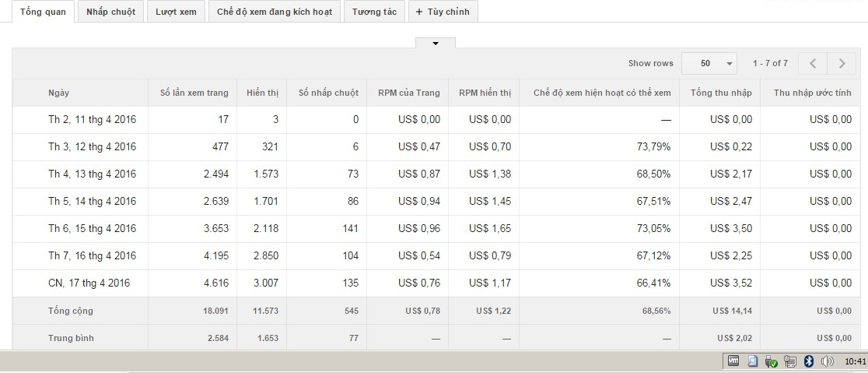Sort by Số lần xem trang column
Viewport: 868px width, 373px height.
[194, 93]
